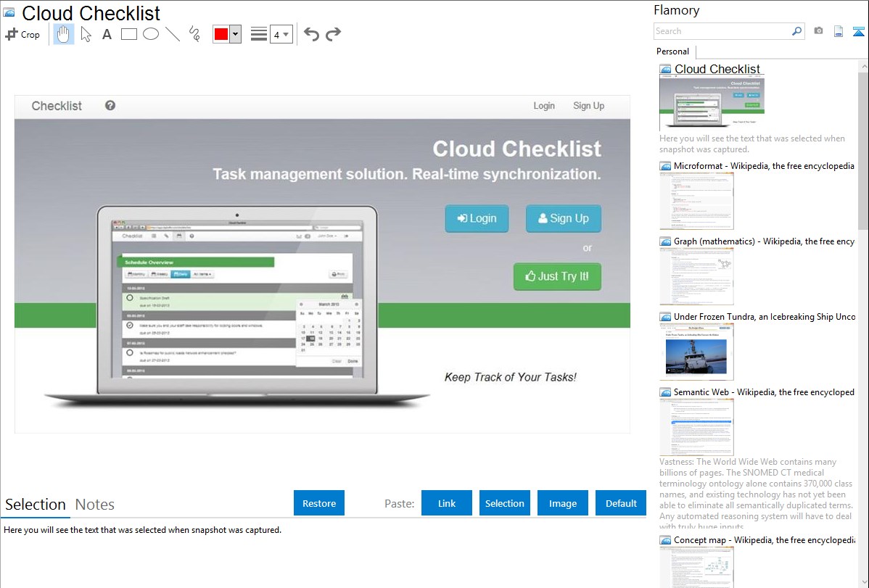Pick the rectangle shape tool
The image size is (869, 588).
click(x=129, y=34)
